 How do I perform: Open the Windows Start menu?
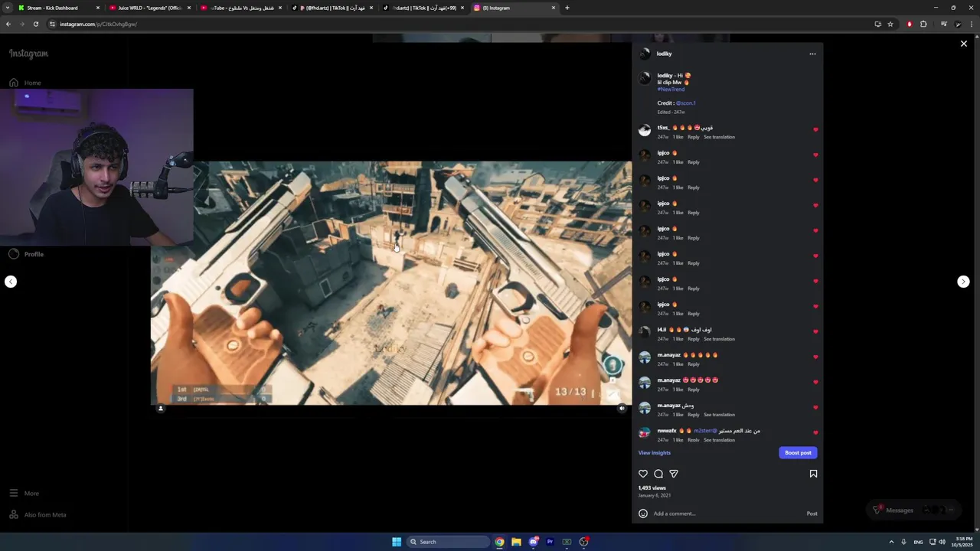coord(397,542)
